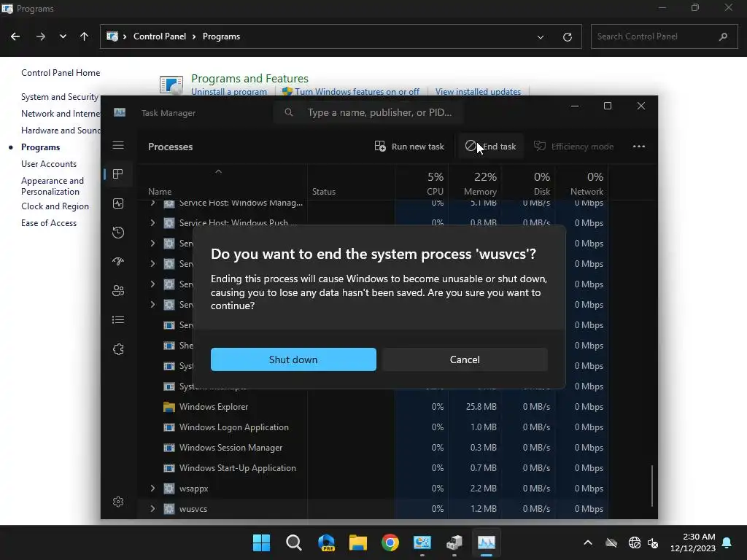Open Task Manager hamburger navigation menu
This screenshot has width=747, height=560.
pos(118,146)
